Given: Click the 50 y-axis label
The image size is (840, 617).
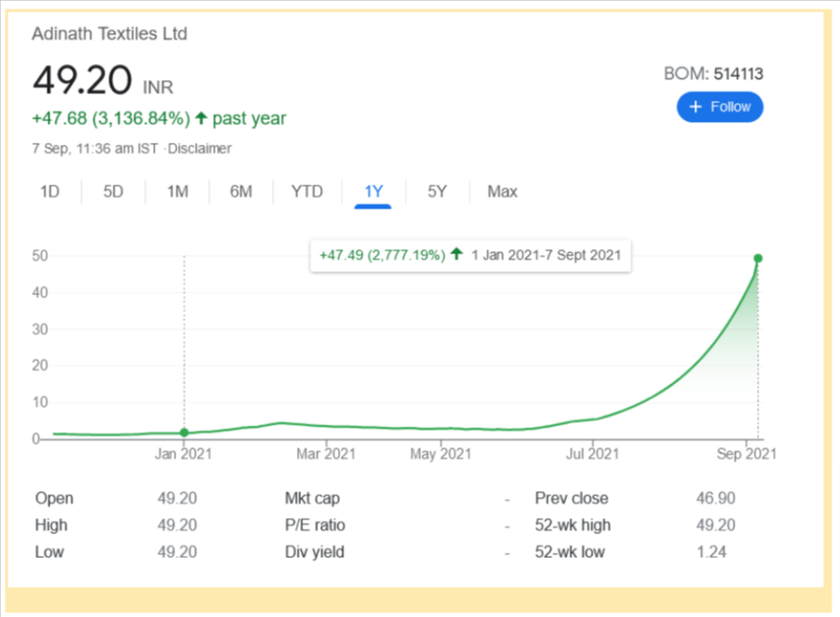Looking at the screenshot, I should 40,255.
